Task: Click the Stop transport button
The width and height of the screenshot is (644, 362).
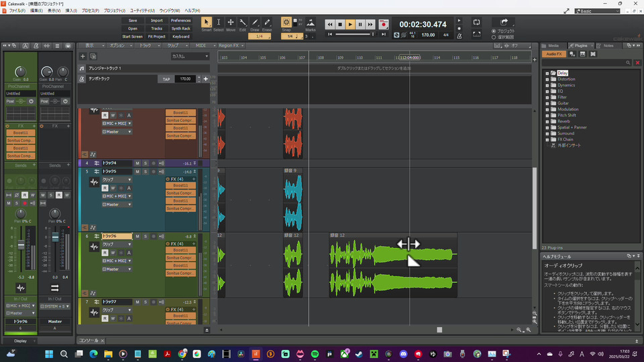Action: (x=340, y=24)
